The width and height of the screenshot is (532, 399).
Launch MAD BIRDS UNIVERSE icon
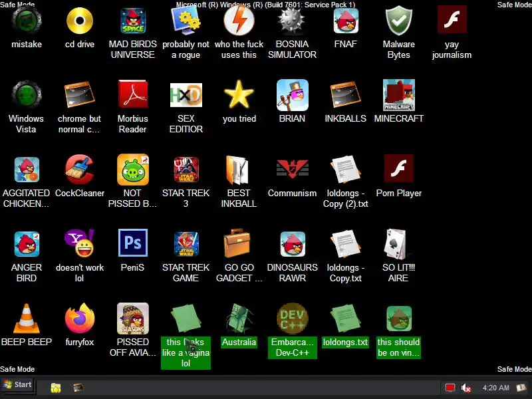click(133, 21)
